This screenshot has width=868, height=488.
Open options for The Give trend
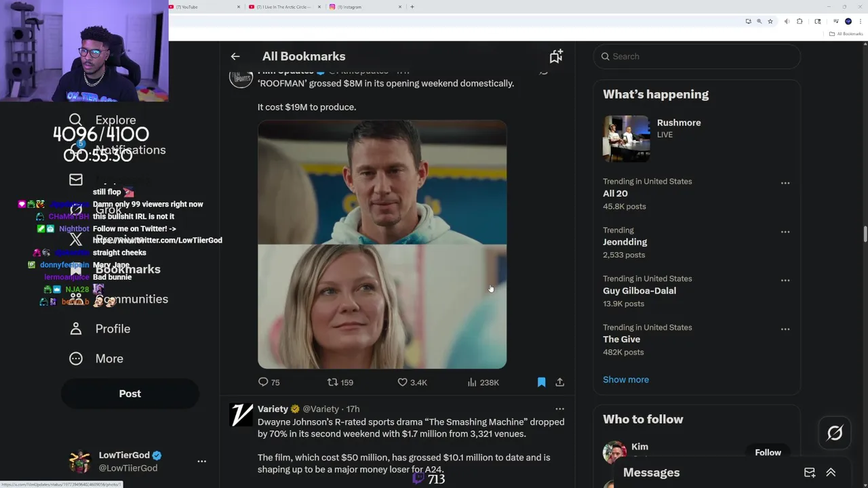click(785, 329)
